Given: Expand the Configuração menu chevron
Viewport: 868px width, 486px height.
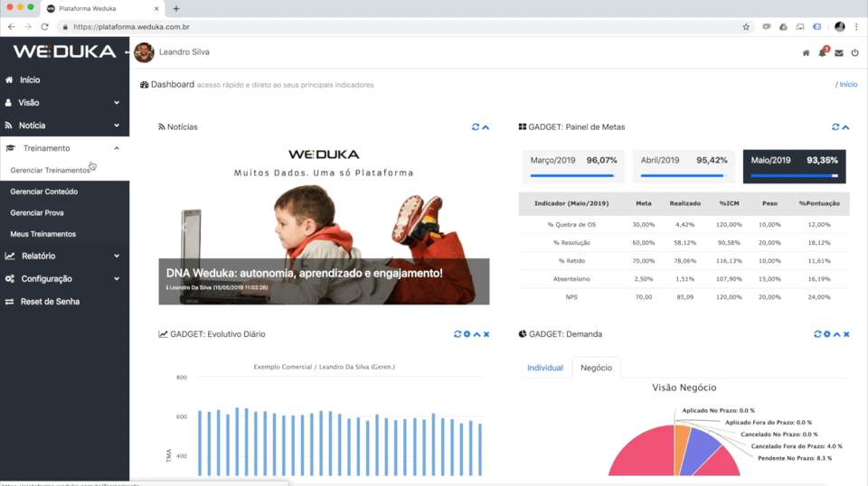Looking at the screenshot, I should [x=117, y=278].
